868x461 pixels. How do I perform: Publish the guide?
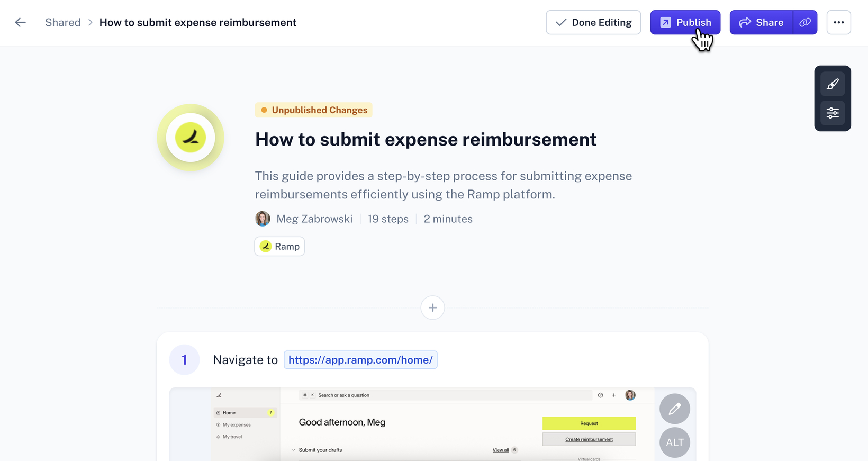pos(685,22)
